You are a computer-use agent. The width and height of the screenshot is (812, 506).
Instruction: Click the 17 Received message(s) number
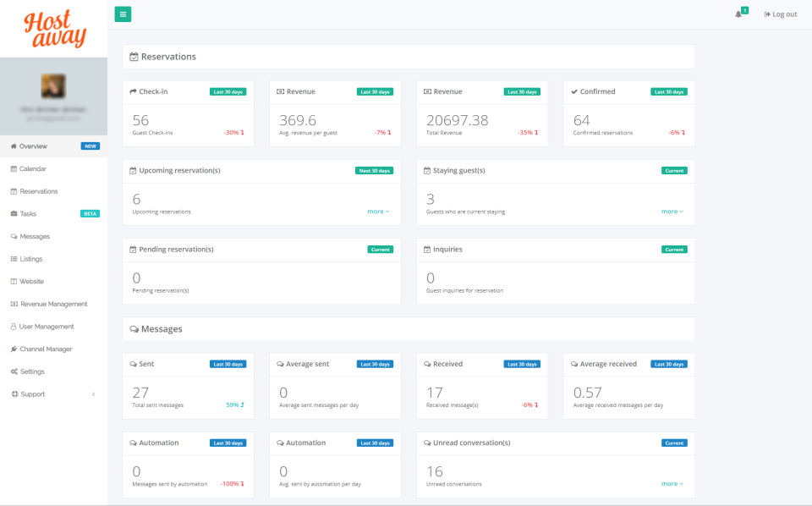(435, 393)
